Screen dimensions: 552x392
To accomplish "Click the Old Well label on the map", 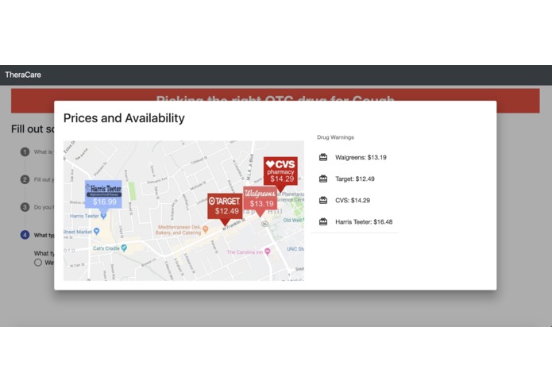I will 292,220.
